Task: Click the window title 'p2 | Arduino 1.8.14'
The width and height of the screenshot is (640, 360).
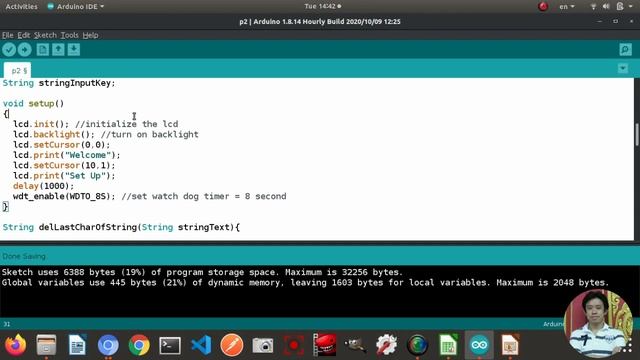Action: pyautogui.click(x=320, y=22)
